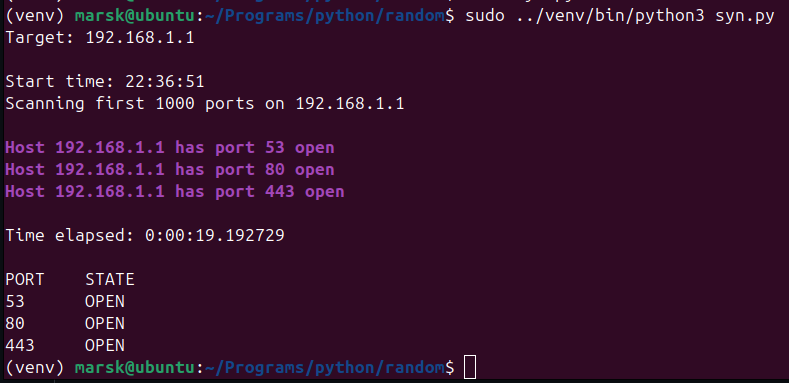Click the PORT column header
789x383 pixels.
point(25,279)
